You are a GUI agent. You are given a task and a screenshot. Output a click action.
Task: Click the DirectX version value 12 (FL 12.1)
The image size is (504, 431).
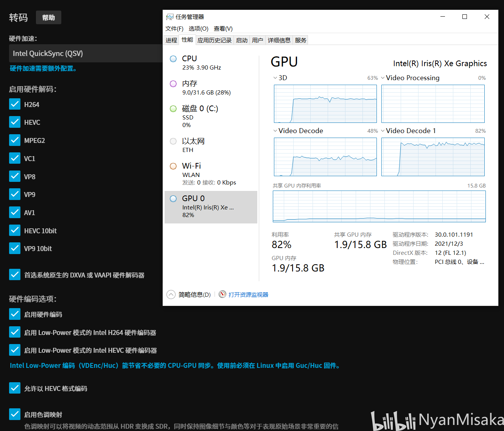450,253
